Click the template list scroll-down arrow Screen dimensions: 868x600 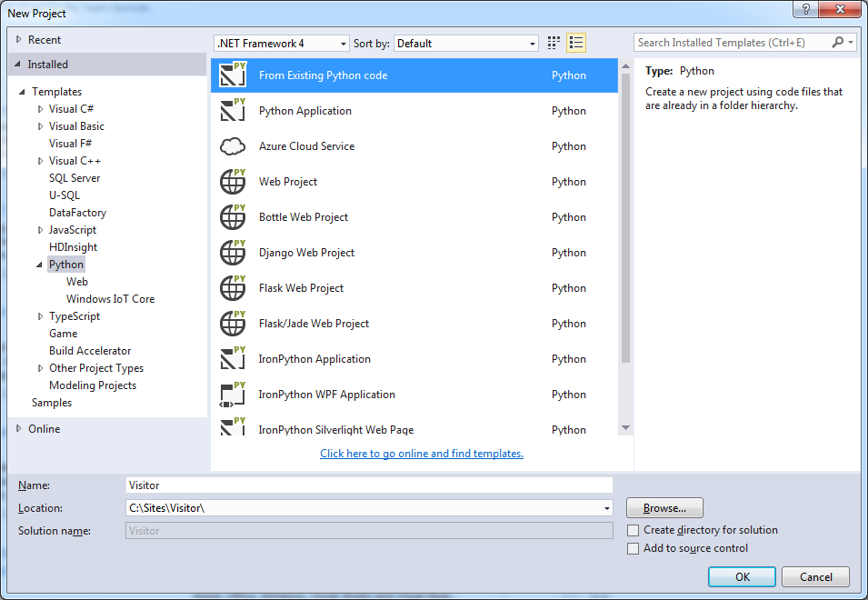click(625, 428)
